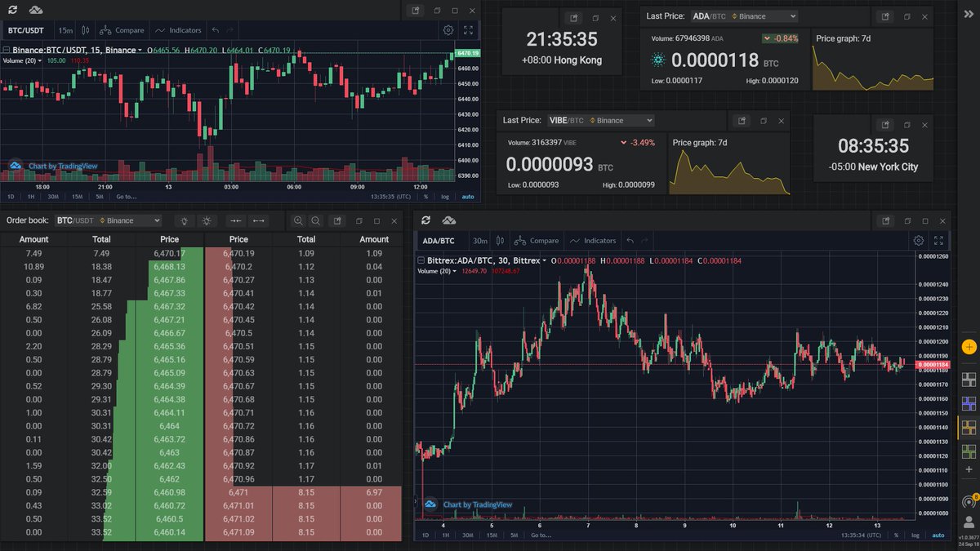Click the bright lightbulb icon in order book

[x=207, y=220]
